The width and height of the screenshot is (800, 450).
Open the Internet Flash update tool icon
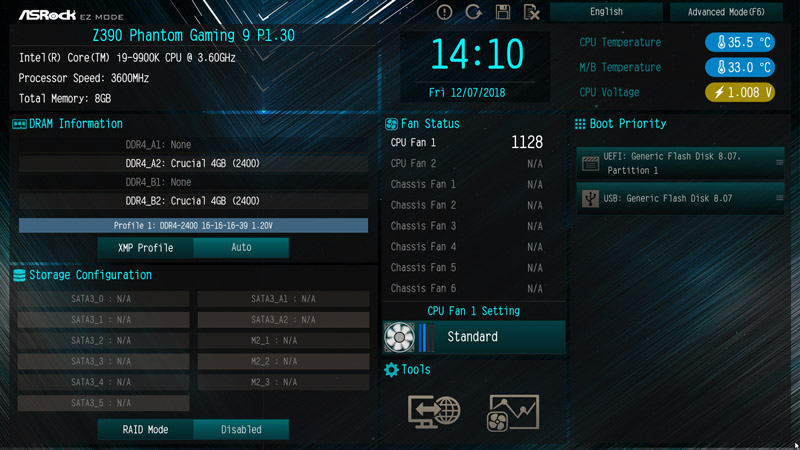434,412
